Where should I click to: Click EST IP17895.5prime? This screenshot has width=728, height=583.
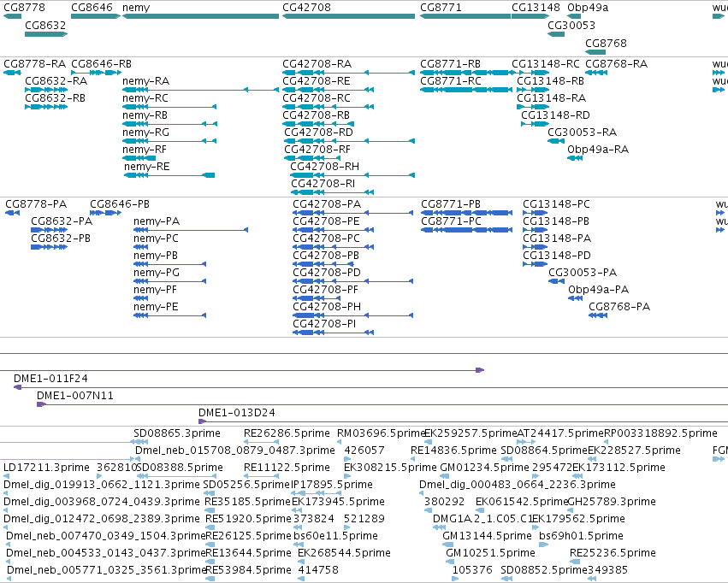pos(332,485)
